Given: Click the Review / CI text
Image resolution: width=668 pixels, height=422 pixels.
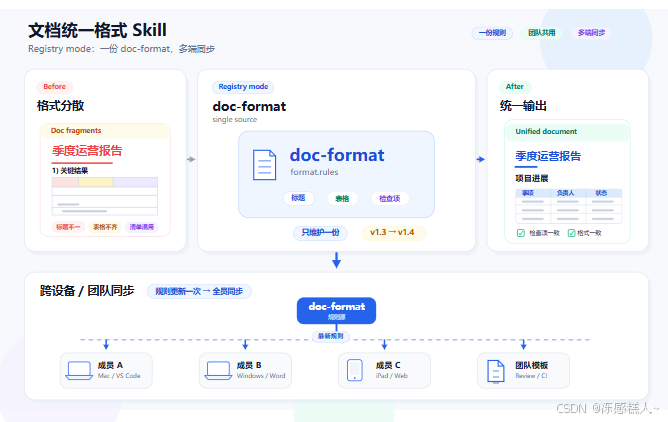Looking at the screenshot, I should [531, 376].
